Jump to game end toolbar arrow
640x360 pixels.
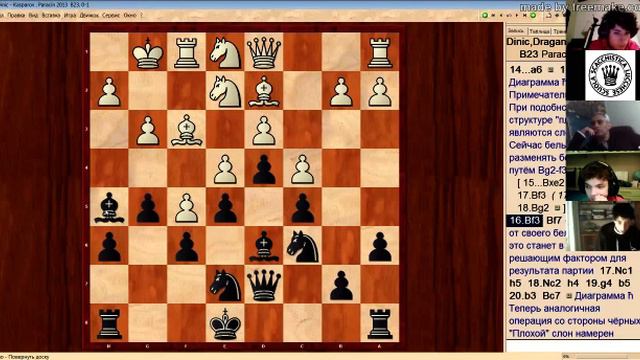[x=524, y=15]
